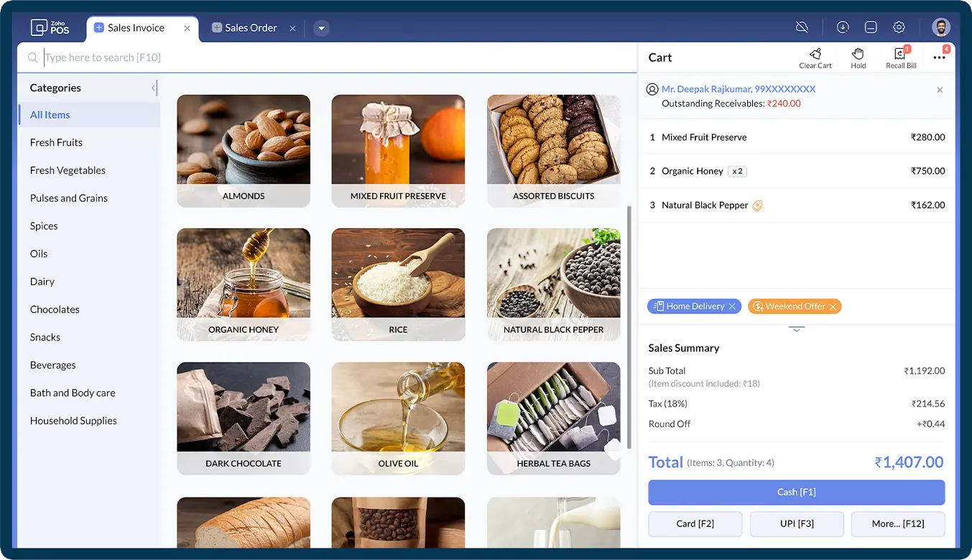This screenshot has width=972, height=560.
Task: Select Organic Honey cart line
Action: 797,171
